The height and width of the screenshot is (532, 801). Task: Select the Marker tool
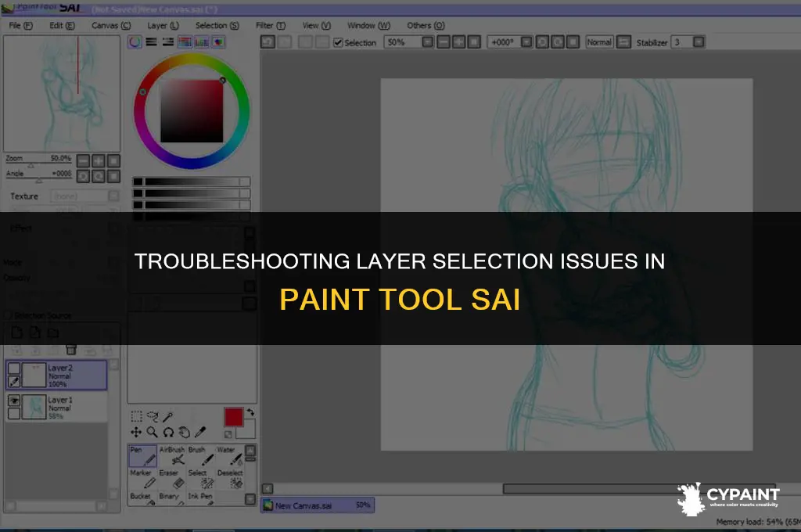coord(142,479)
